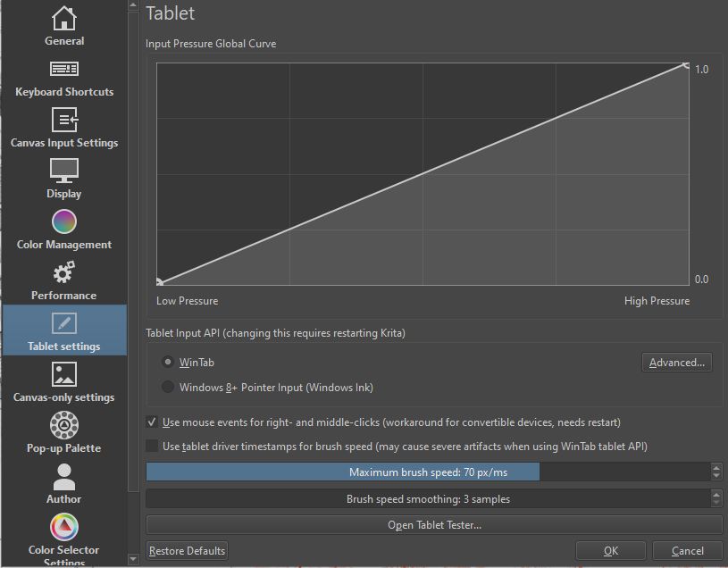Decrease brush speed smoothing with down arrow
The width and height of the screenshot is (728, 568).
(x=716, y=503)
